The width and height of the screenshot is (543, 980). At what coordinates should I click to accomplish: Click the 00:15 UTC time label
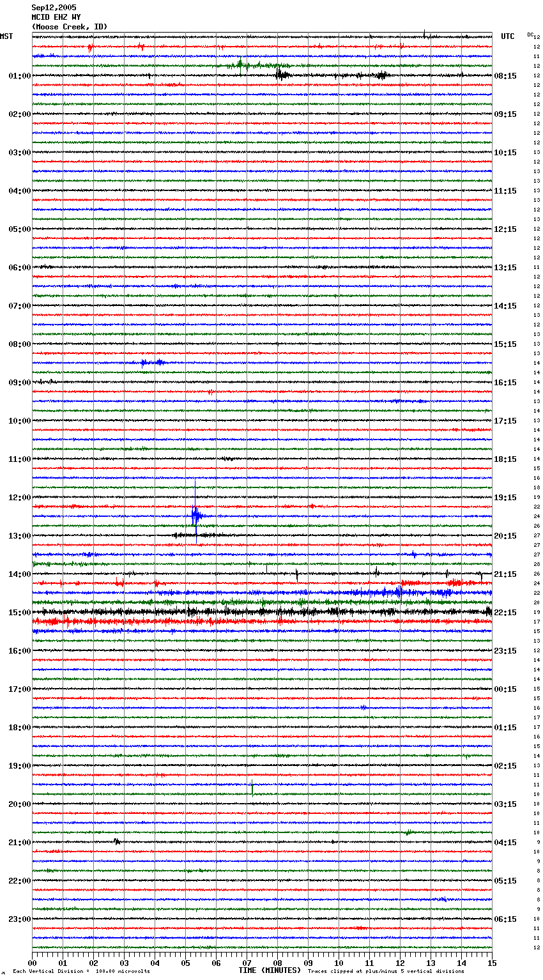(x=505, y=689)
